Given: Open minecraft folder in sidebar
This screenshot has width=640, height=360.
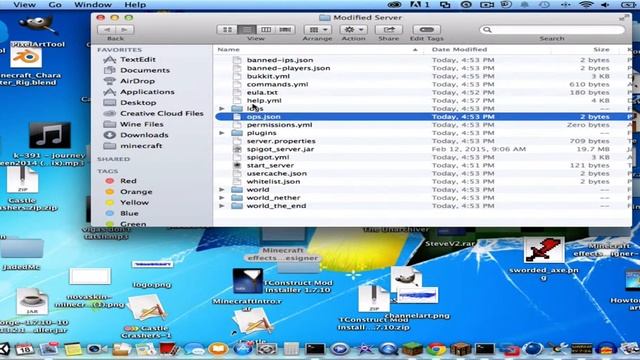Looking at the screenshot, I should 141,146.
